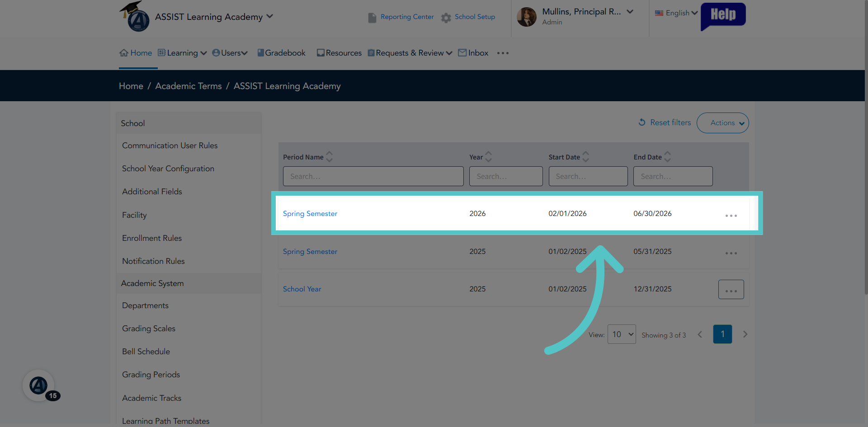This screenshot has width=868, height=427.
Task: Click the 06/30/2026 end date cell
Action: [652, 214]
